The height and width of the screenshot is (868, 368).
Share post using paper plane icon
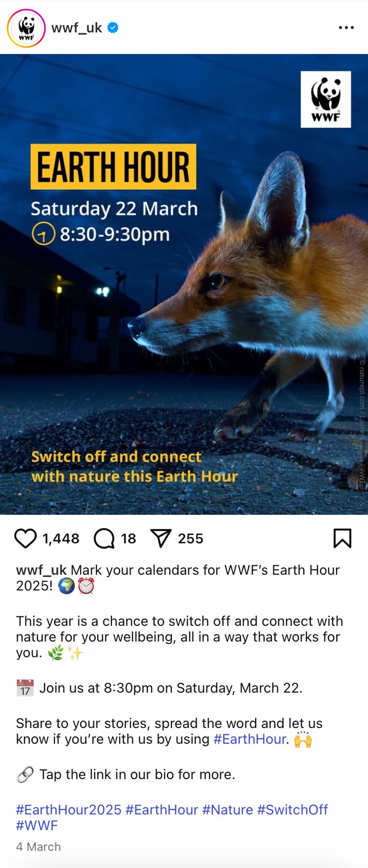pos(161,538)
